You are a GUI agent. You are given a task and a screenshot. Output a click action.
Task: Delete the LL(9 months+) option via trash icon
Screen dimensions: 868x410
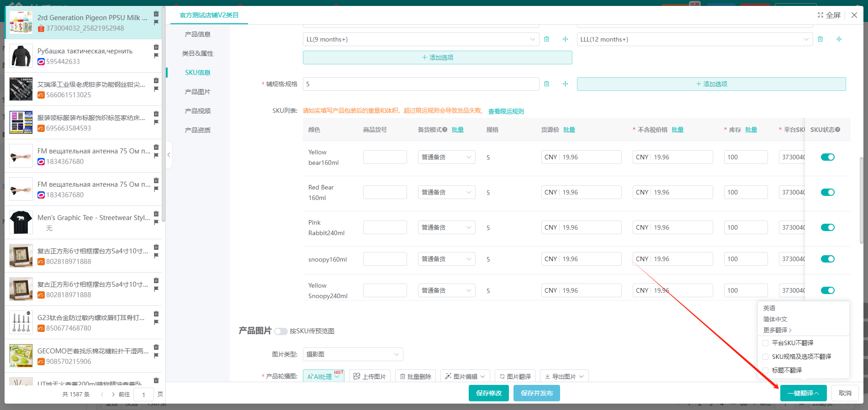(x=546, y=39)
